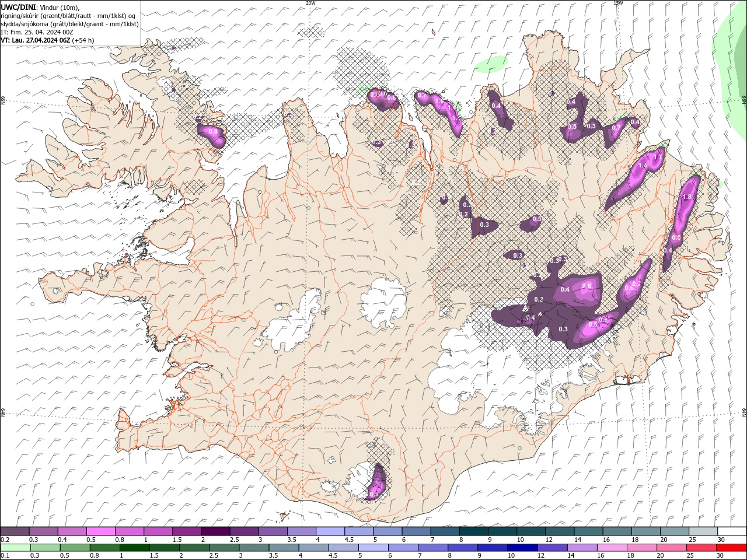
Task: Click the 'VT: Lau. 27.04.2024 06Z' valid time
Action: click(36, 40)
